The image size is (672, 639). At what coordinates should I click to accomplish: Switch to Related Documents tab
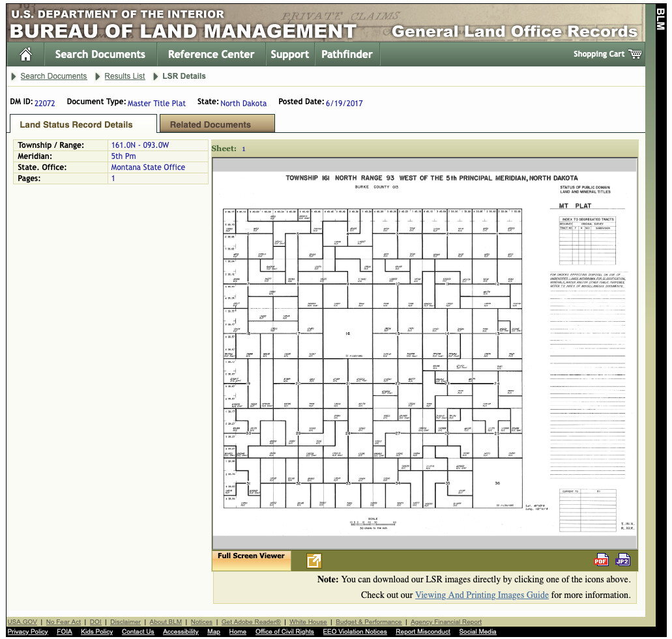point(210,124)
